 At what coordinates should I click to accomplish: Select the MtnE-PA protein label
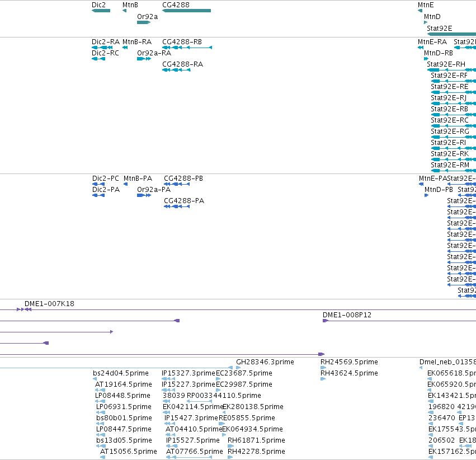point(433,178)
